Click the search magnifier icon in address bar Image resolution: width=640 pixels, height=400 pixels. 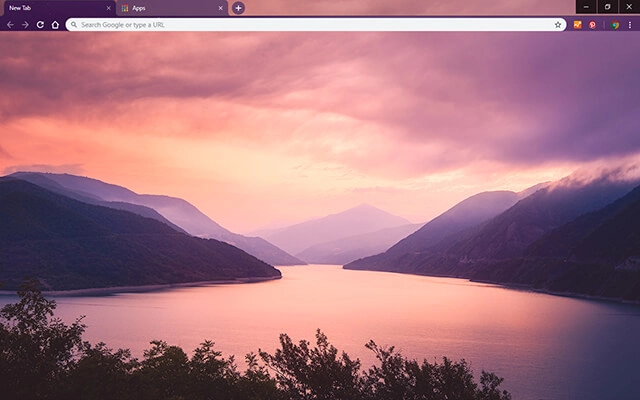pos(73,25)
